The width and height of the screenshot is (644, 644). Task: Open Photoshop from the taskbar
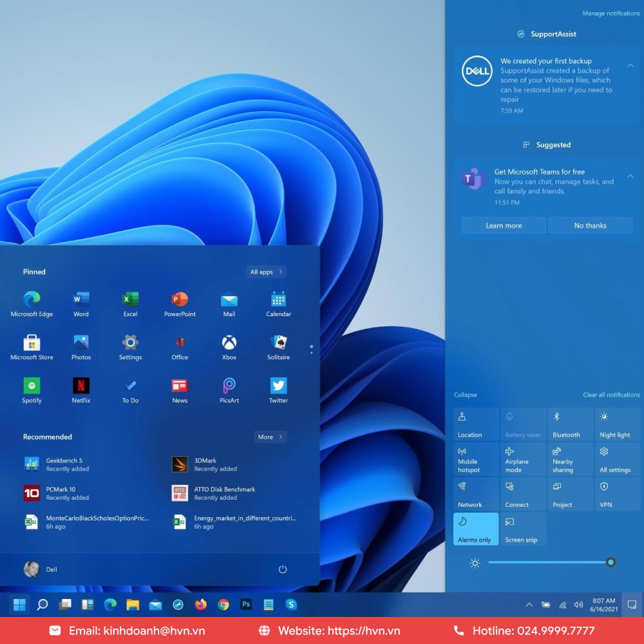(245, 605)
